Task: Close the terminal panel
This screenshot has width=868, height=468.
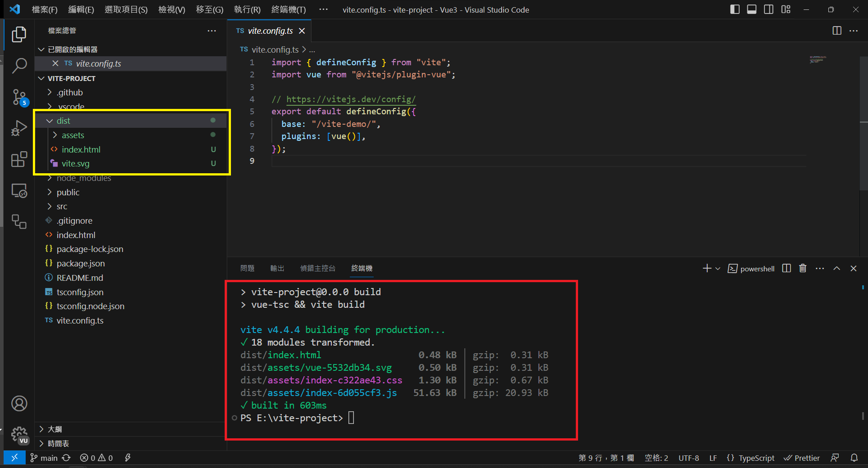Action: tap(853, 268)
